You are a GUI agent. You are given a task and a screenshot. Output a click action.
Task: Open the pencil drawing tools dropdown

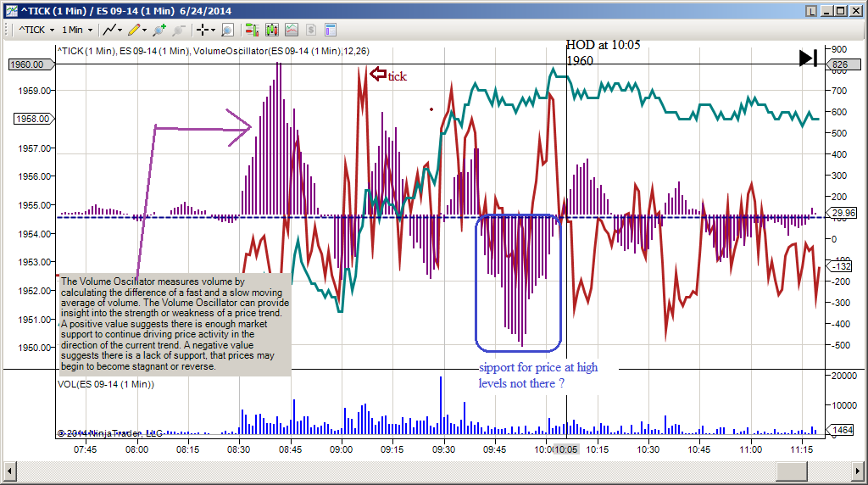click(137, 30)
